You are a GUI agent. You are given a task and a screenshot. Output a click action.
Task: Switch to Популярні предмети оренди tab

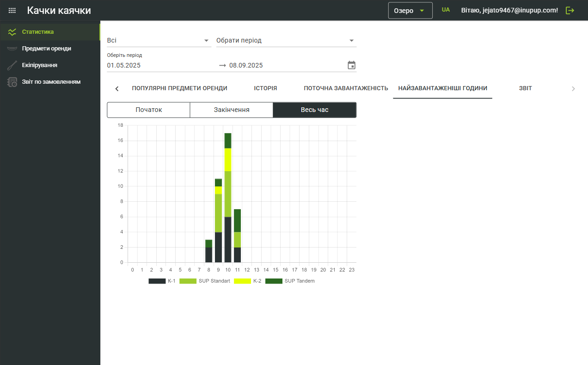click(x=179, y=88)
